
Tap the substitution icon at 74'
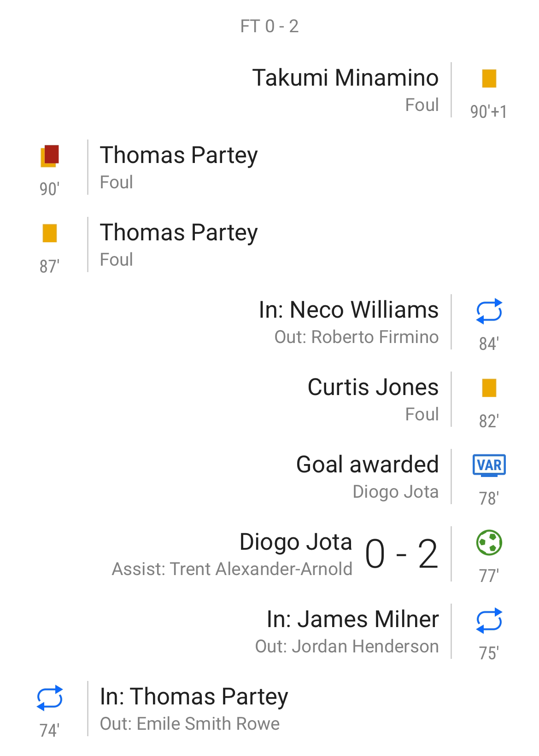[x=49, y=698]
